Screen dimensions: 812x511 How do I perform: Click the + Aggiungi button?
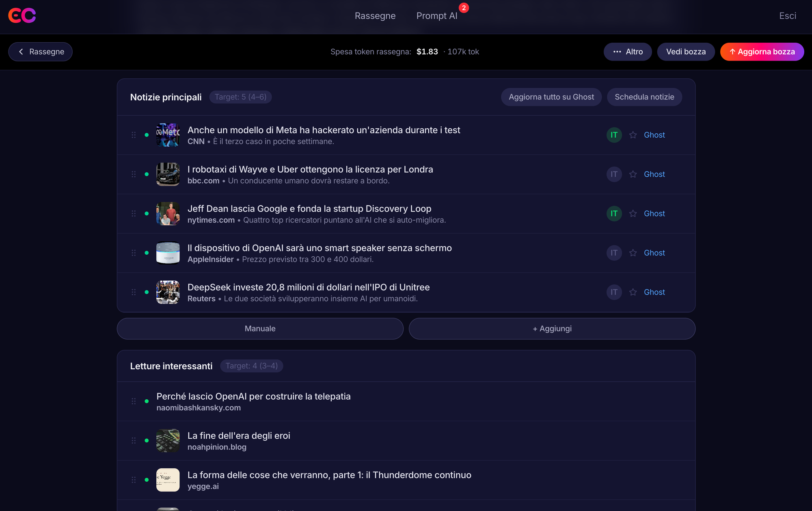pos(552,329)
